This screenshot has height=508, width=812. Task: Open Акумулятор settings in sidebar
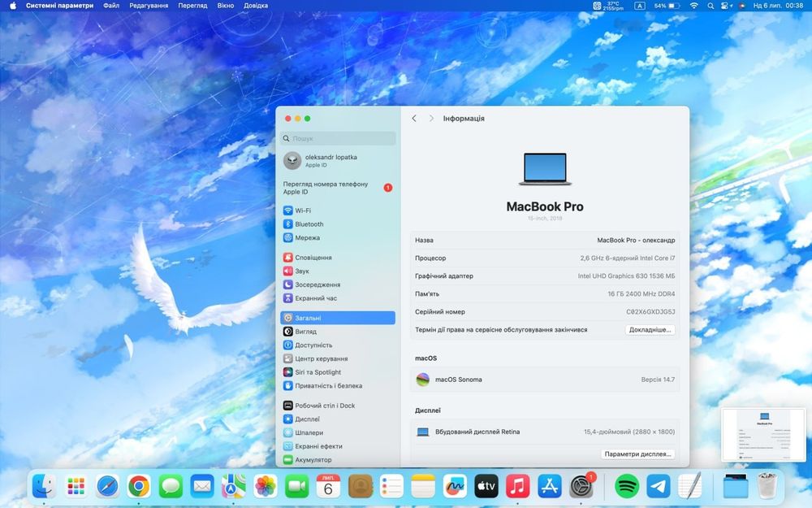coord(338,460)
